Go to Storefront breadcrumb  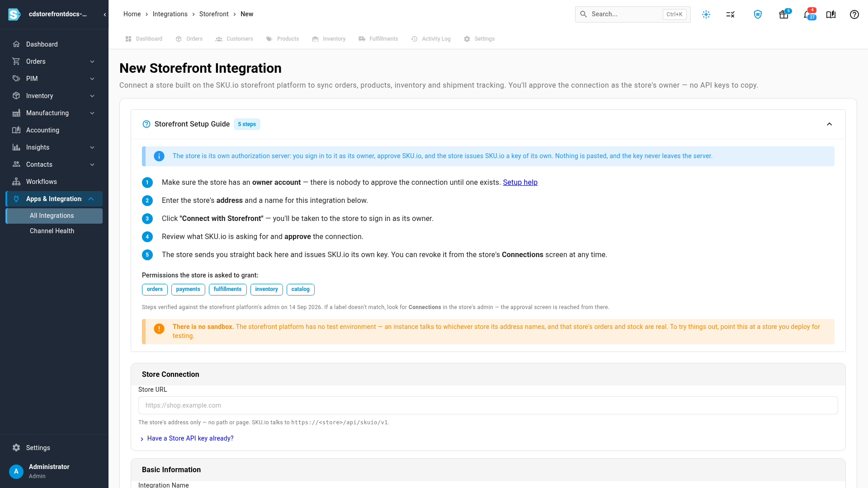[214, 14]
